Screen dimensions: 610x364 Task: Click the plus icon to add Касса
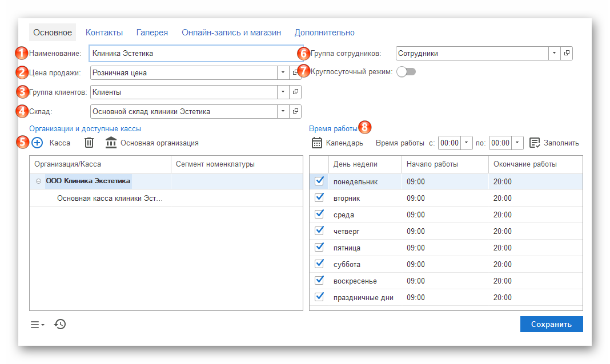37,143
